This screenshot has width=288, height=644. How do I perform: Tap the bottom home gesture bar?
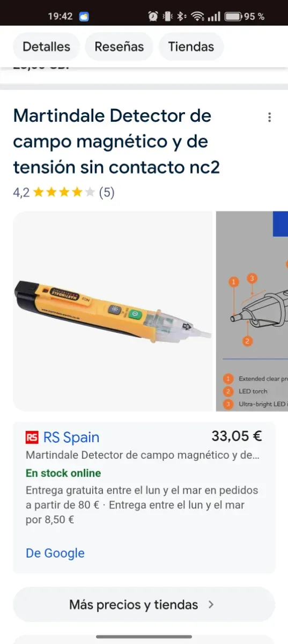point(144,637)
